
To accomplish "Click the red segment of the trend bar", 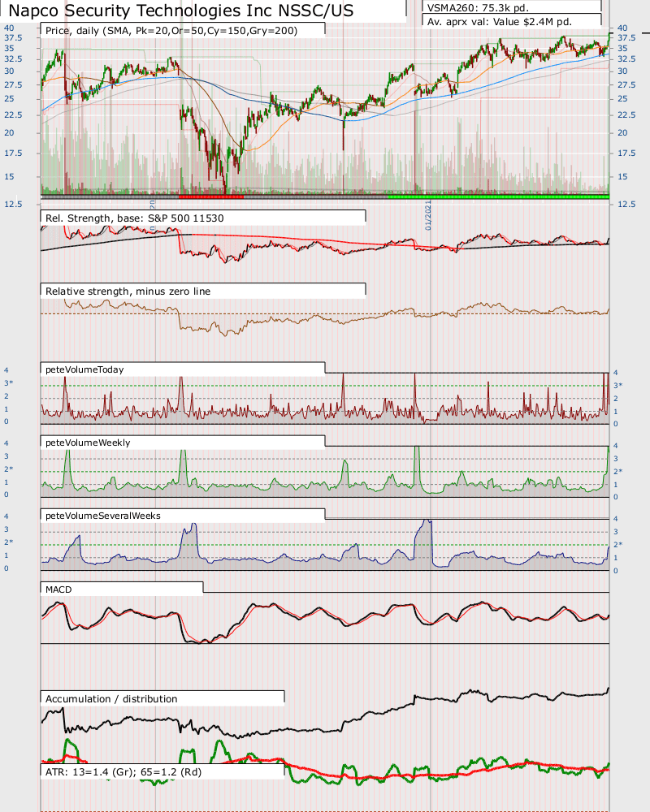I will point(211,197).
